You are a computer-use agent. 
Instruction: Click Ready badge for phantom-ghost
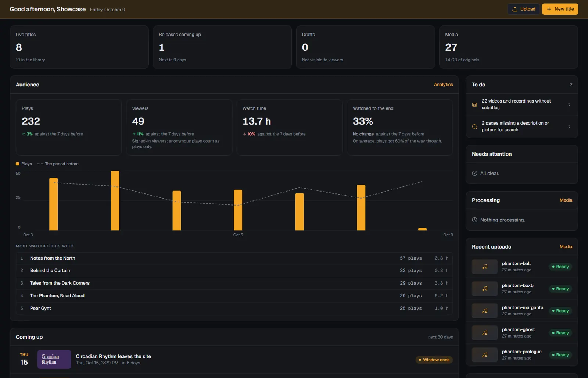click(x=560, y=333)
